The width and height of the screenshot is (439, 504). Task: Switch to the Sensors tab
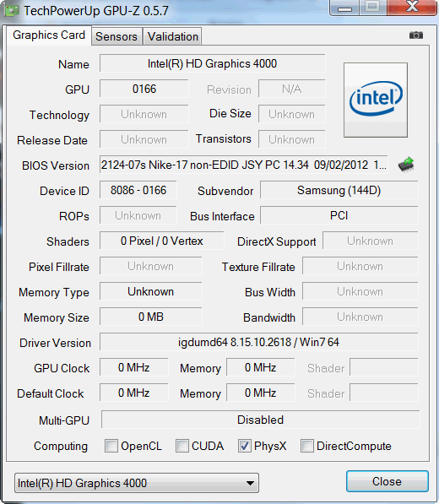tap(117, 36)
